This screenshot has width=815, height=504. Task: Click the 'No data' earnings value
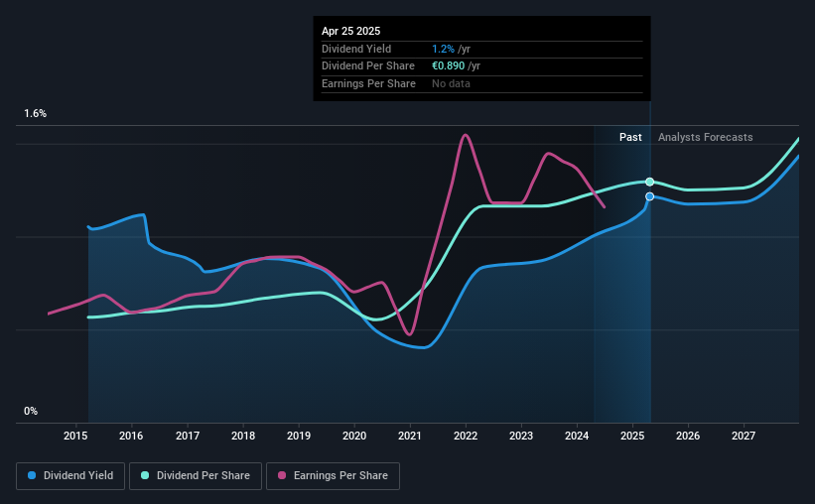(x=451, y=83)
